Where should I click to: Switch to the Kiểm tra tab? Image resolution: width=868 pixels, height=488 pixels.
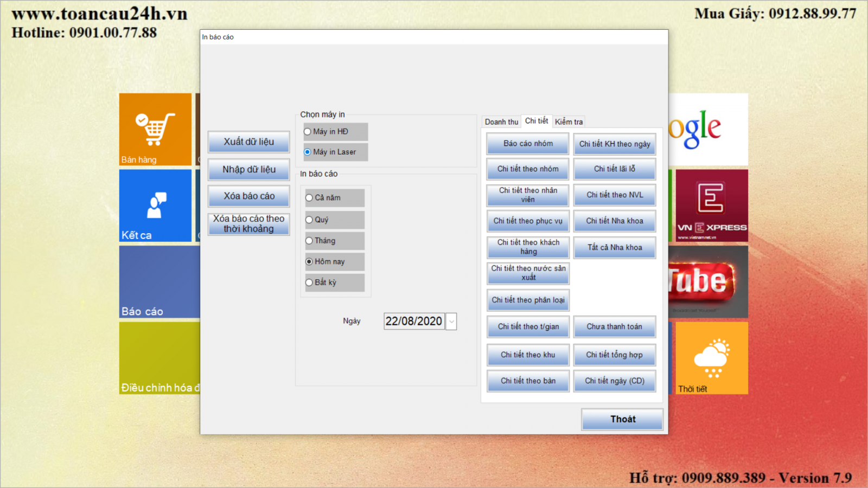coord(569,122)
